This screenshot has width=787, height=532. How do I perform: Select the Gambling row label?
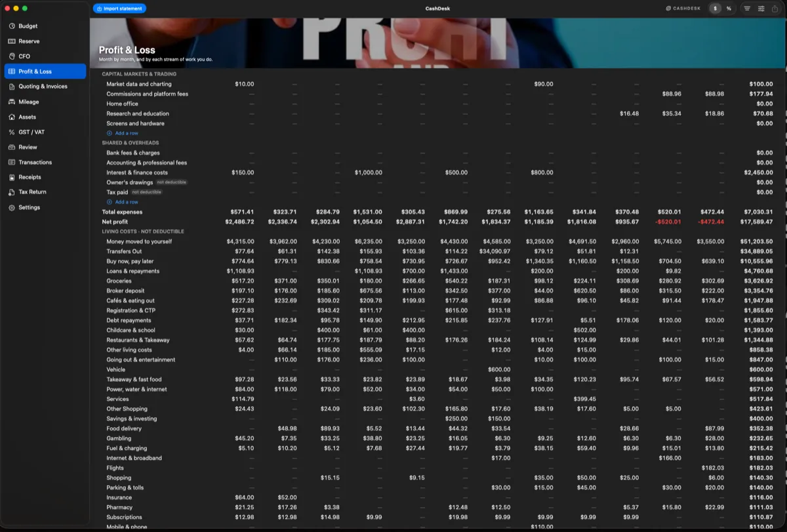coord(119,438)
